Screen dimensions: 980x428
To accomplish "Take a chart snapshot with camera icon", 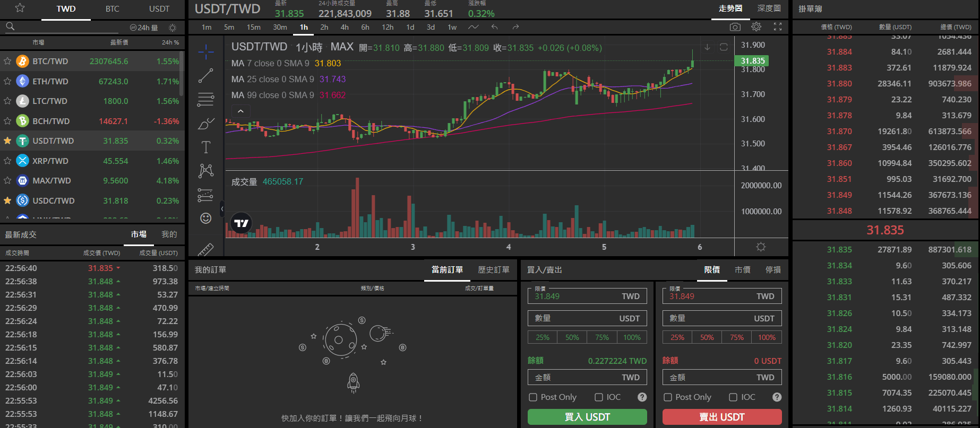I will click(735, 27).
